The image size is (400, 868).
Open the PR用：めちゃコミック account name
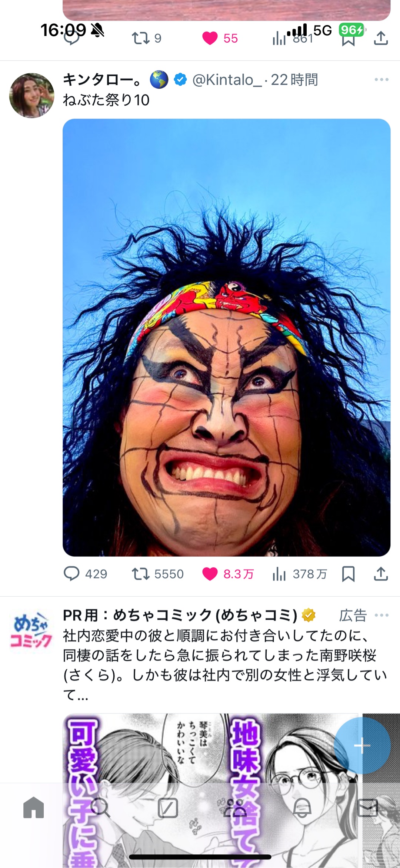[x=180, y=615]
